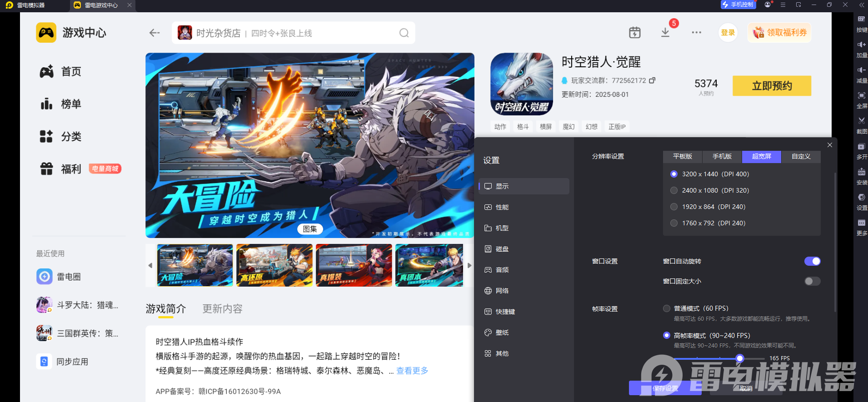Disable the 窗口自动旋转 toggle
Image resolution: width=868 pixels, height=402 pixels.
click(x=813, y=261)
